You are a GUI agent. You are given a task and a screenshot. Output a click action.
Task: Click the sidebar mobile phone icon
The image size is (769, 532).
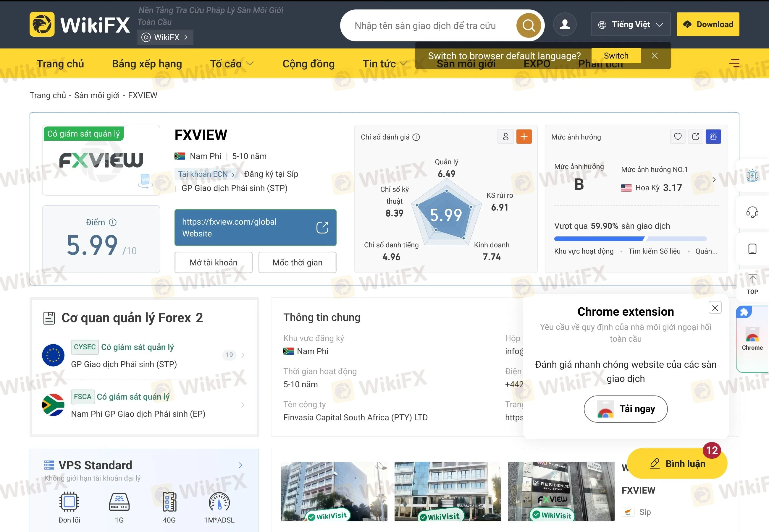(x=752, y=249)
